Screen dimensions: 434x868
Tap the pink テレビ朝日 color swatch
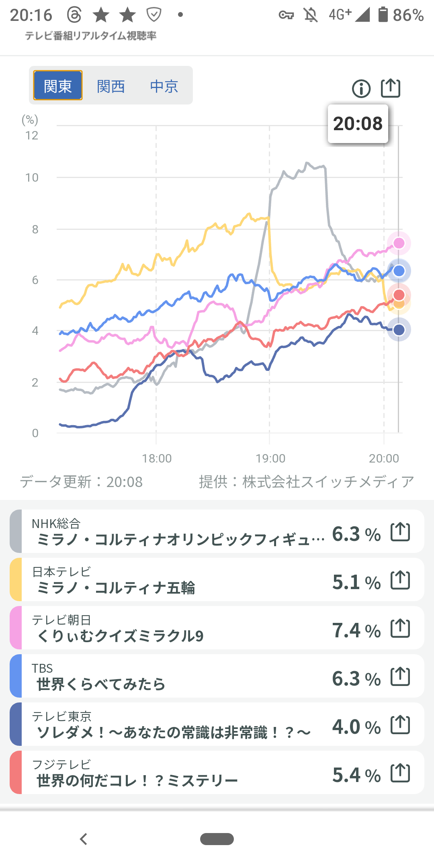click(x=16, y=628)
